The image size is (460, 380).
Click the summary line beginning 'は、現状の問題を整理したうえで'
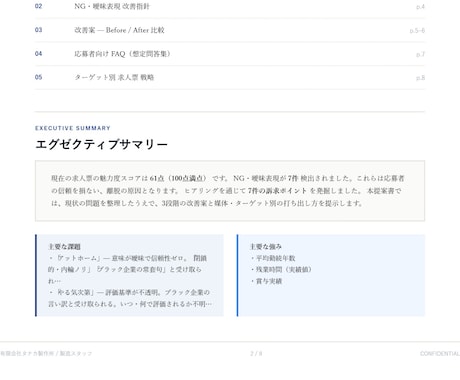[207, 203]
